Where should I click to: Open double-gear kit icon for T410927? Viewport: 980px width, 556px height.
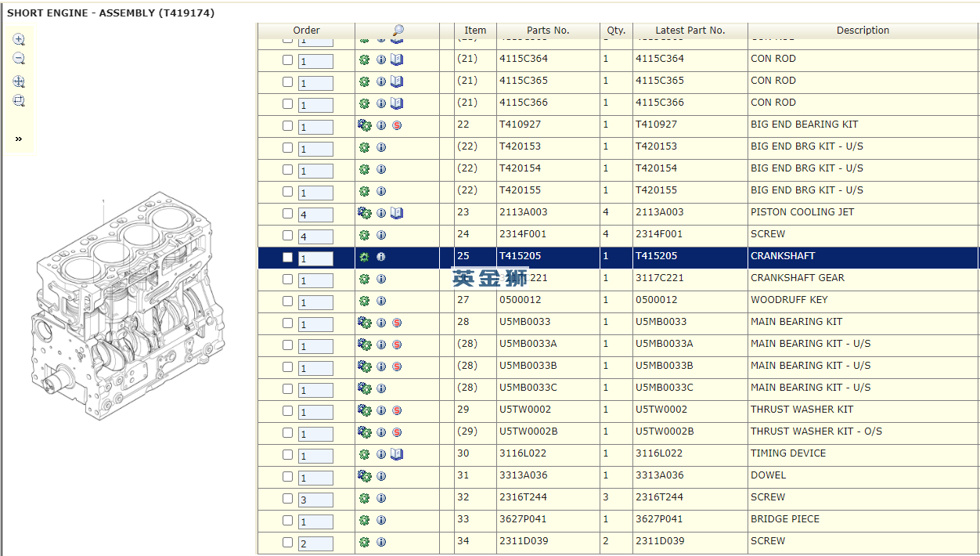tap(364, 125)
